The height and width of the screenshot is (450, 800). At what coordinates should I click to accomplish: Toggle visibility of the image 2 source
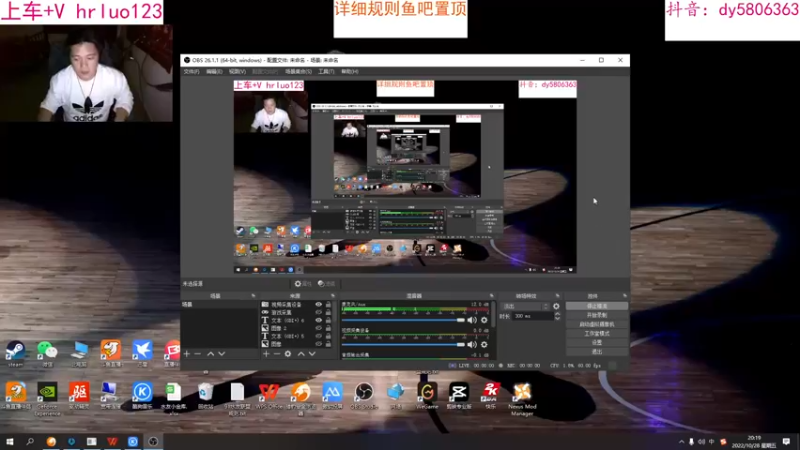click(x=318, y=328)
